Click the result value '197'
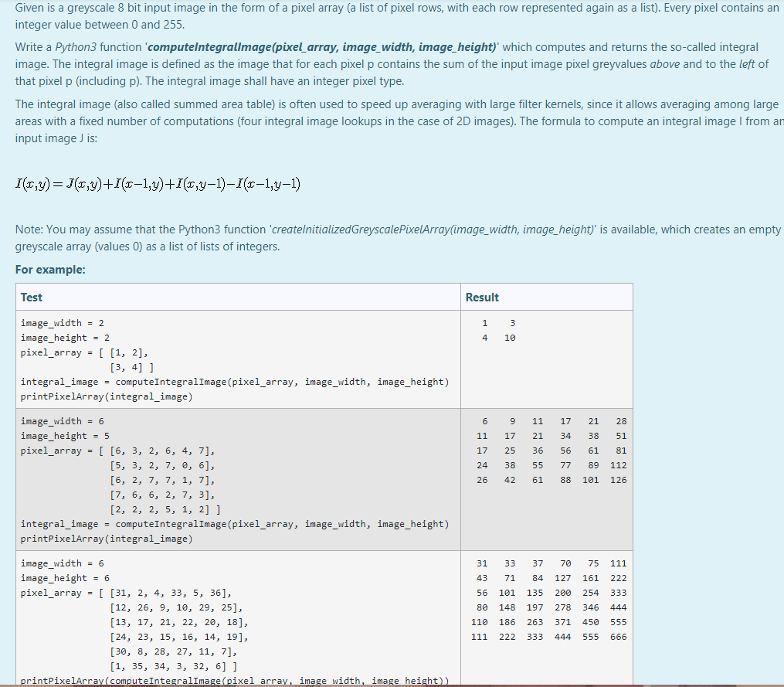This screenshot has height=687, width=784. (x=535, y=607)
